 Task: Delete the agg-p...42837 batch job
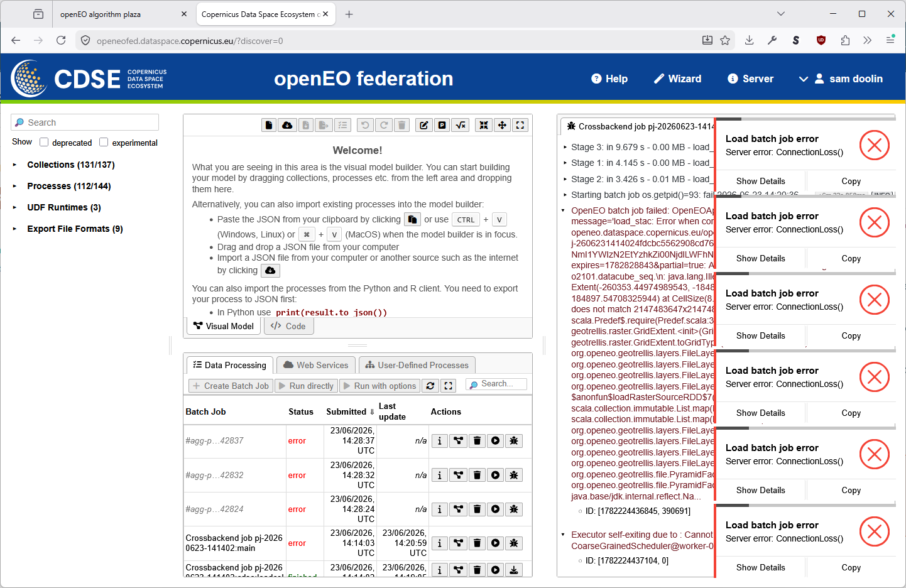click(477, 441)
